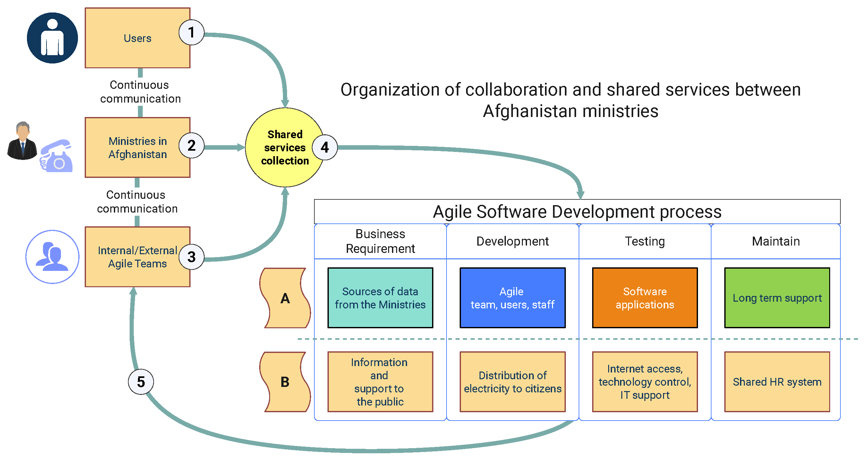
Task: Click the numbered circle 1 marker
Action: (191, 32)
